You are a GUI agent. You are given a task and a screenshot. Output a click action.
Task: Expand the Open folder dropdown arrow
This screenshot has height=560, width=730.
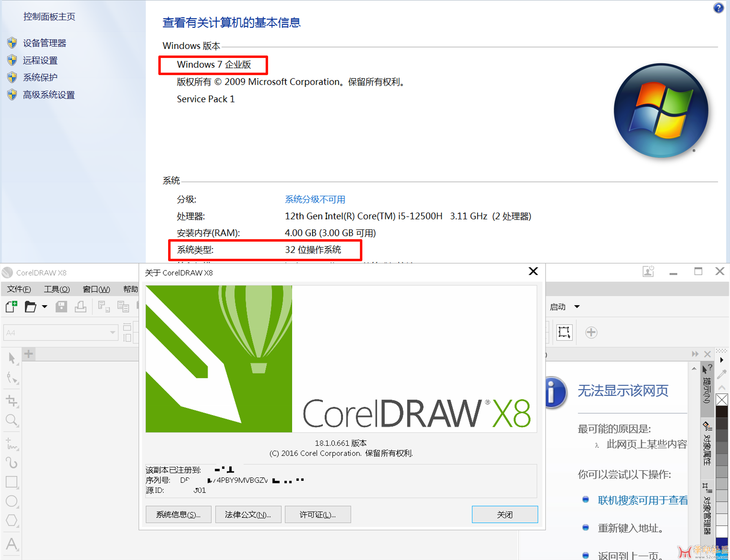coord(44,306)
